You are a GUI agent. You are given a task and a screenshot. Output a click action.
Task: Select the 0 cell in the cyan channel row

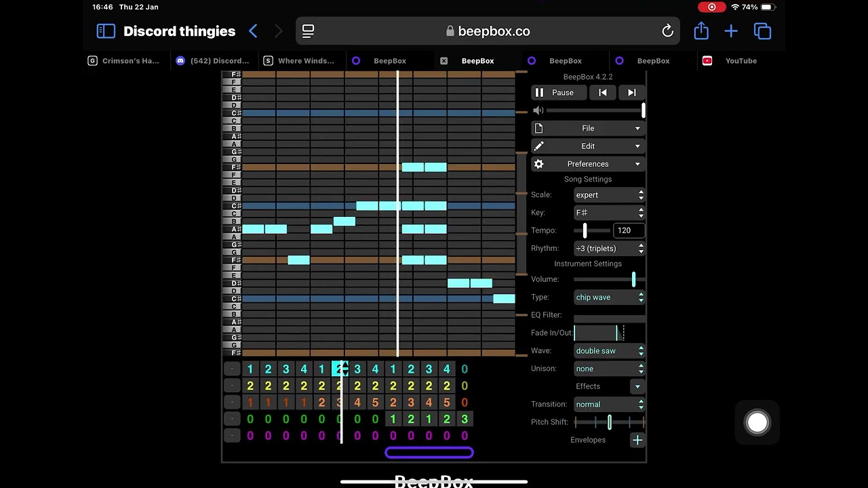click(465, 369)
